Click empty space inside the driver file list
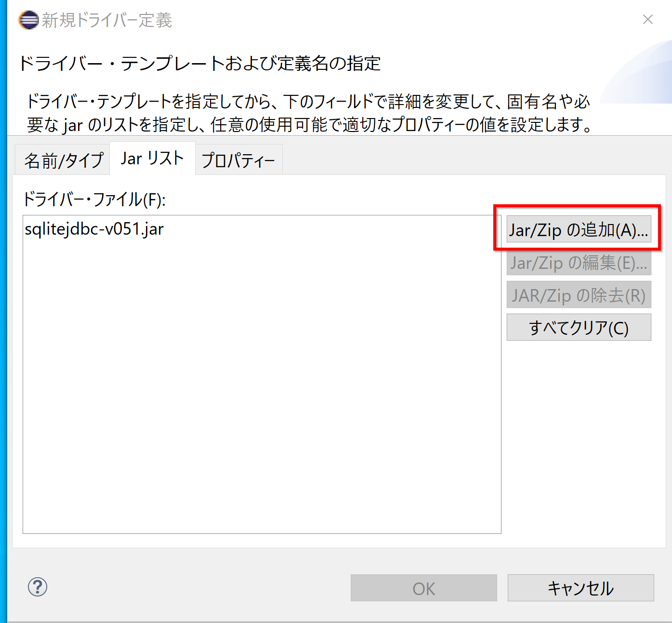 point(262,385)
